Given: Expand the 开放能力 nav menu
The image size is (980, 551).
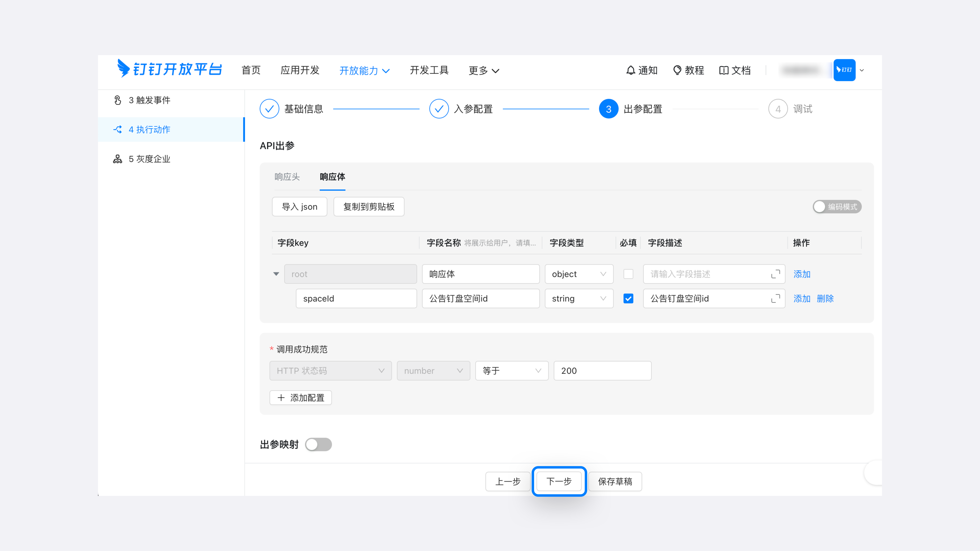Looking at the screenshot, I should tap(364, 70).
